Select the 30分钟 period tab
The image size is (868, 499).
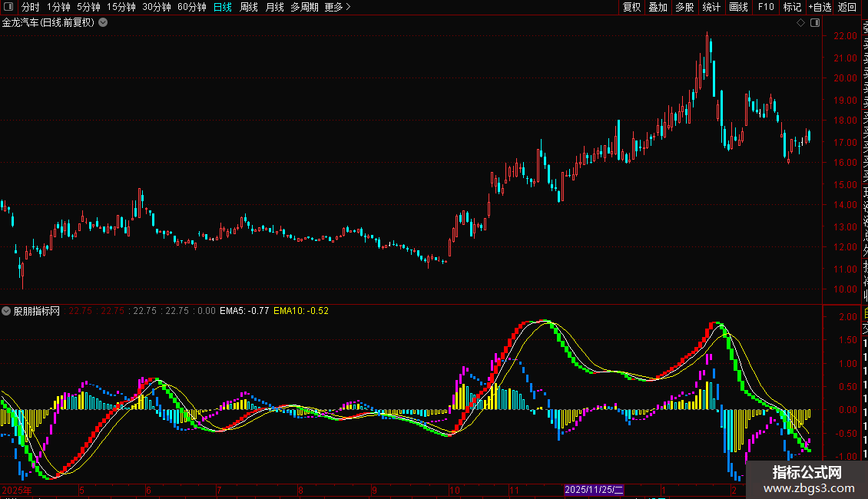click(x=157, y=7)
